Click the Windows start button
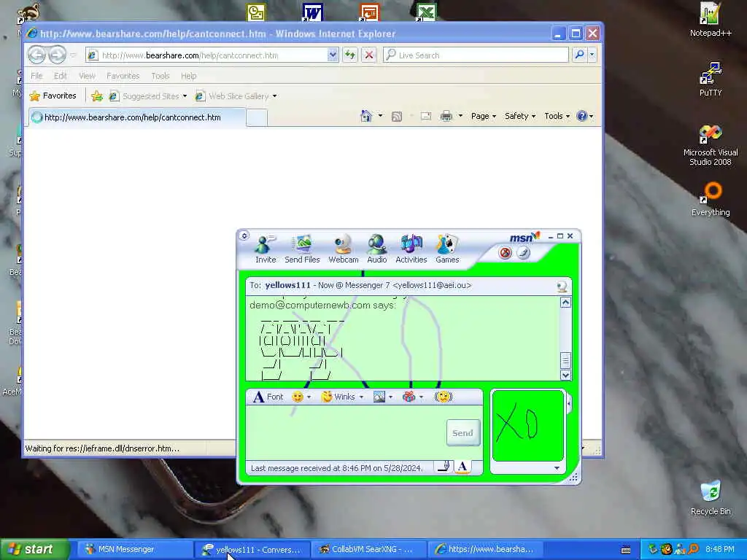 (34, 550)
